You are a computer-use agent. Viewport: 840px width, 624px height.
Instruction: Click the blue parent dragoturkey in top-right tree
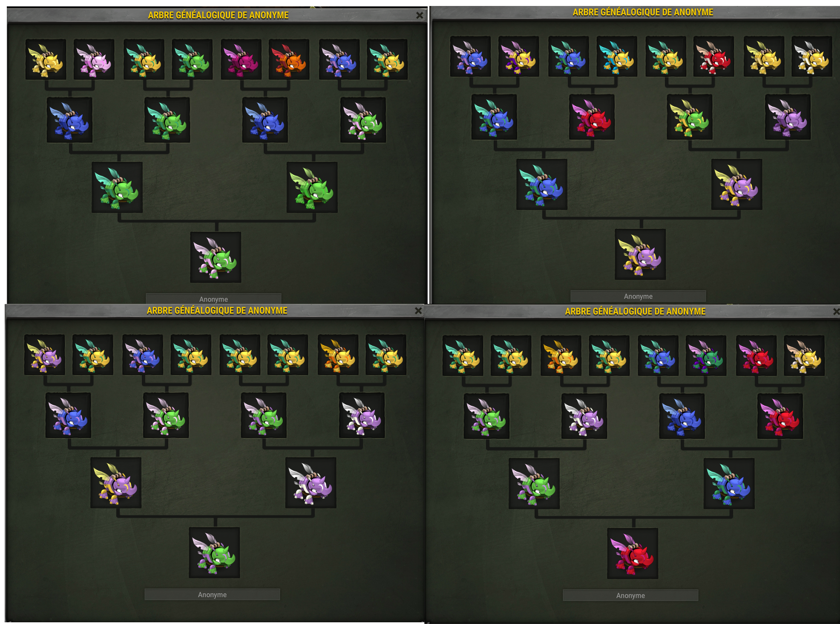click(541, 185)
